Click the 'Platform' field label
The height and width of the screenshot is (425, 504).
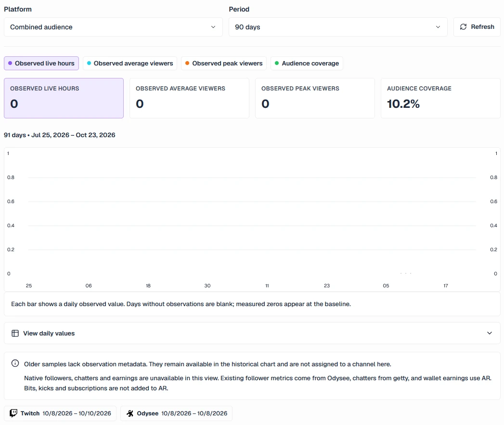pyautogui.click(x=18, y=9)
